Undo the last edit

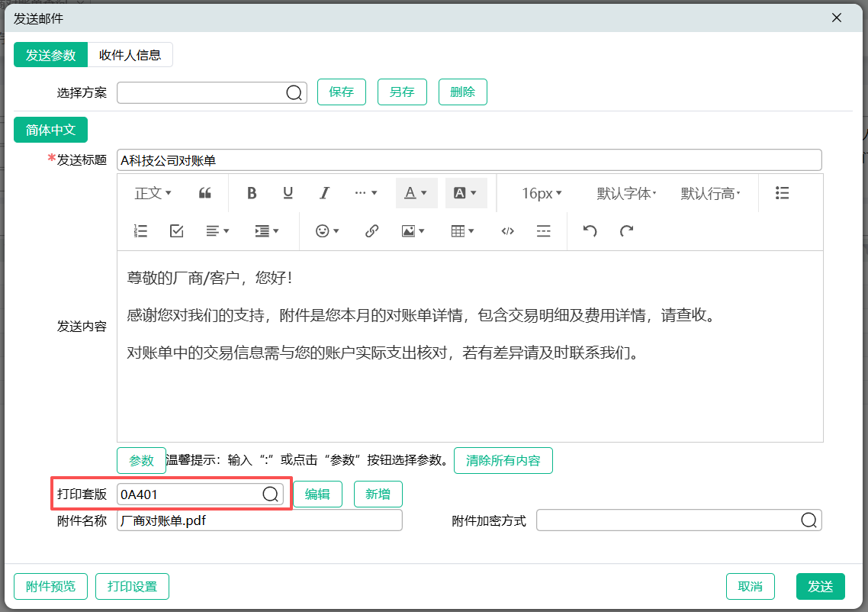[x=590, y=231]
